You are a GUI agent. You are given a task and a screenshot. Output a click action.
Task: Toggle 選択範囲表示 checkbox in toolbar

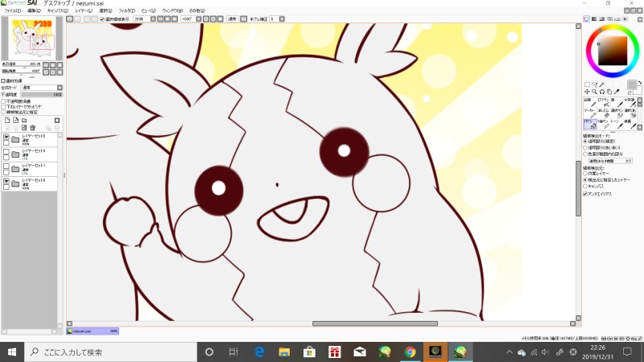click(102, 19)
